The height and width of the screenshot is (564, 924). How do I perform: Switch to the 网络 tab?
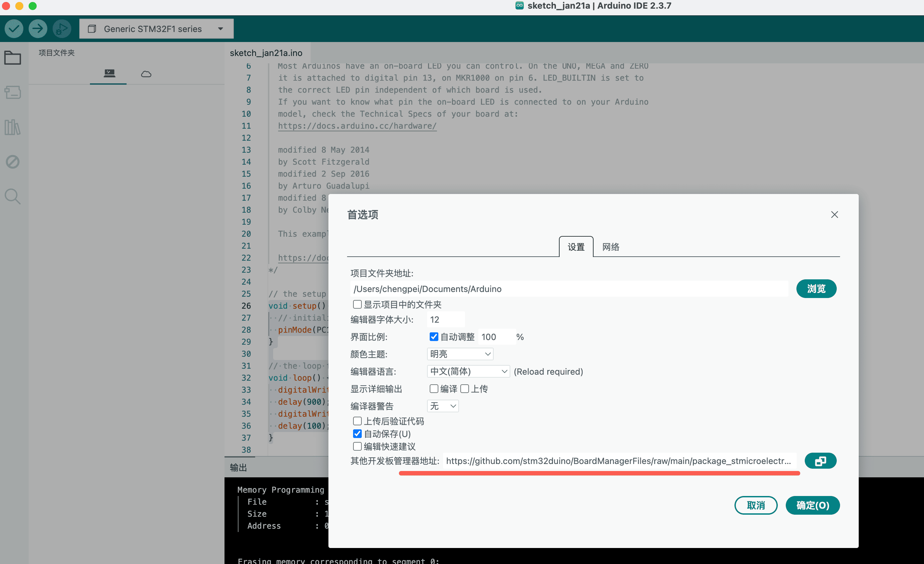[x=610, y=247]
